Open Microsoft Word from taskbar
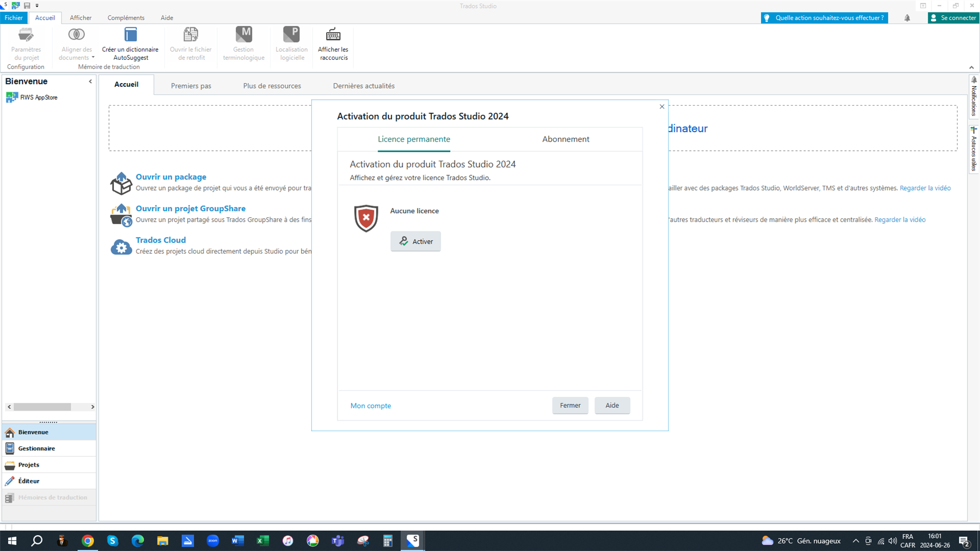Viewport: 980px width, 551px height. point(237,541)
